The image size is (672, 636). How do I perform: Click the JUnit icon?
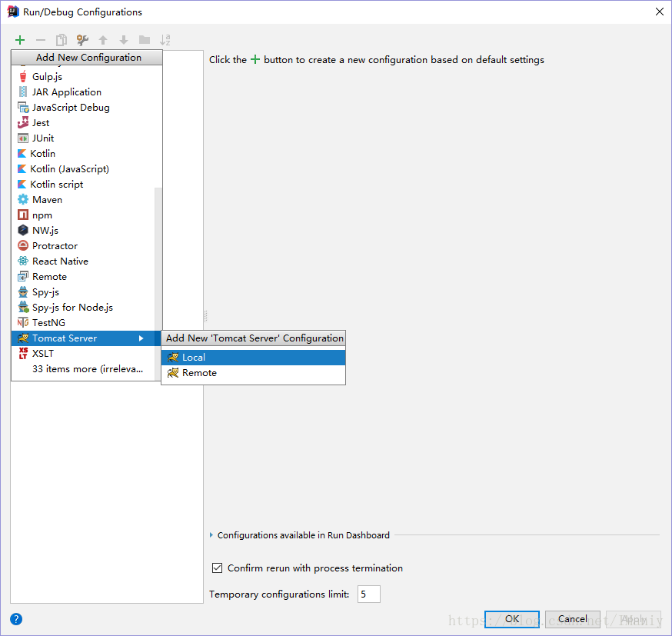pos(23,138)
